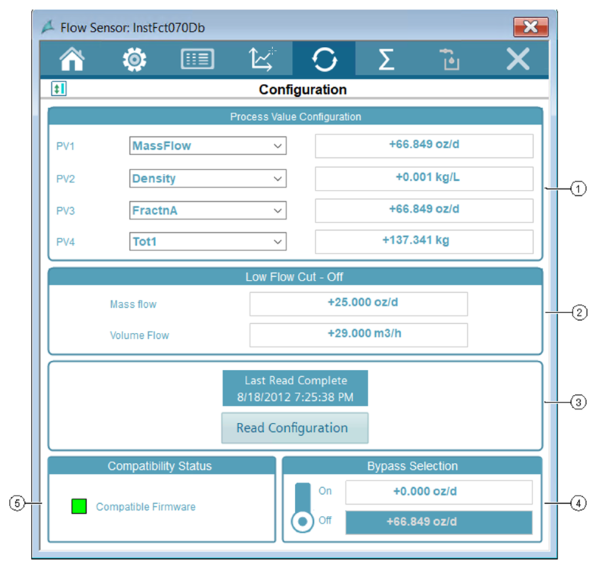Viewport: 590px width, 563px height.
Task: Click the Low Flow Cut - Off header
Action: pyautogui.click(x=295, y=277)
